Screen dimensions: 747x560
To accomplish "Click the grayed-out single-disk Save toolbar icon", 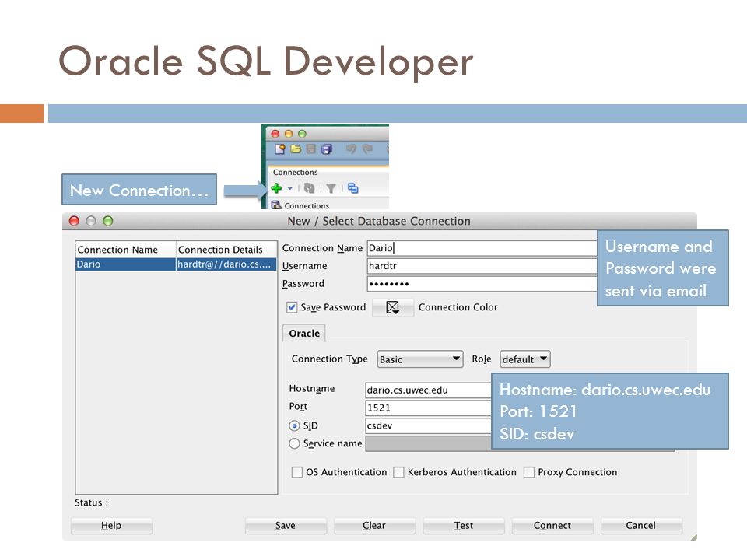I will tap(311, 149).
